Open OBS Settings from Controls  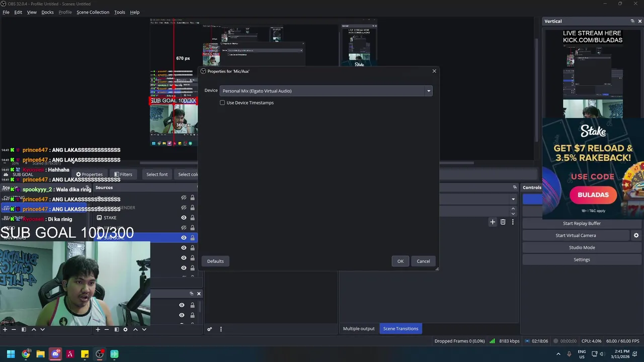(582, 259)
